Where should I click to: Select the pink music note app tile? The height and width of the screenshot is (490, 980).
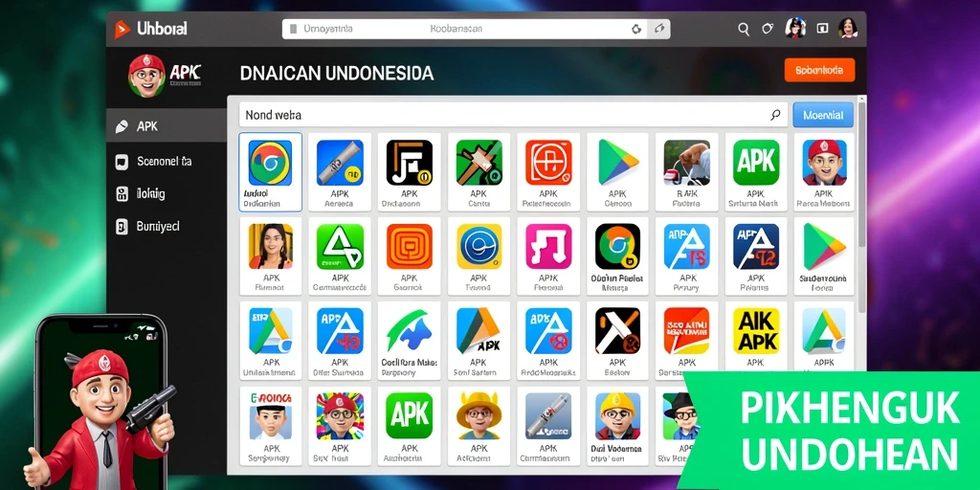548,256
